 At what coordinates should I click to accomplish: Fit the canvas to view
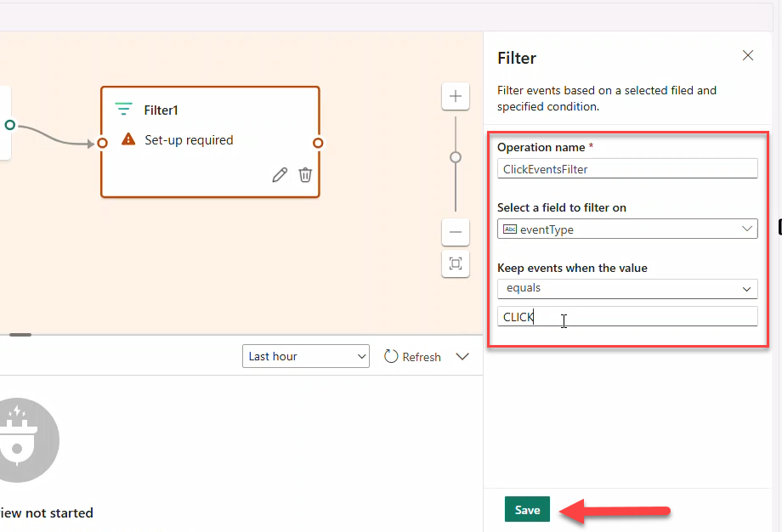click(455, 264)
